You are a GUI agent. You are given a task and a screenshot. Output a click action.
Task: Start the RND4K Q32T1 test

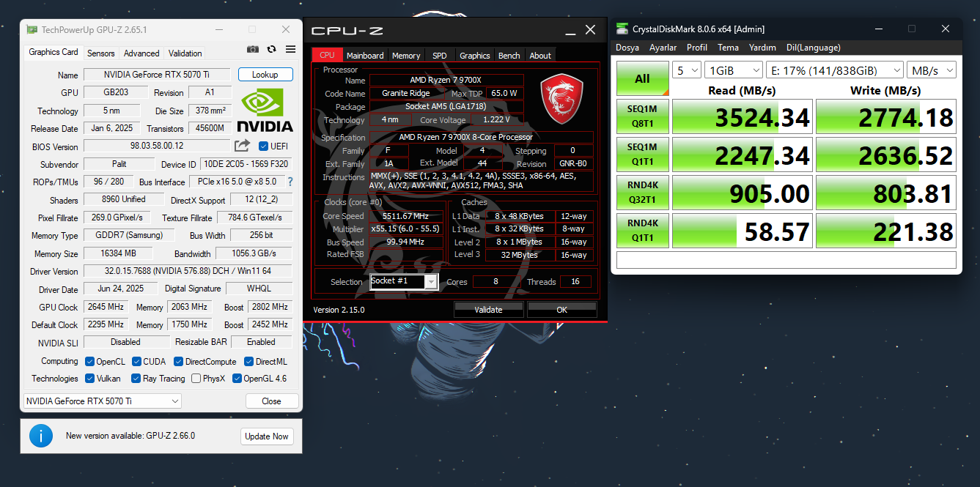tap(642, 193)
